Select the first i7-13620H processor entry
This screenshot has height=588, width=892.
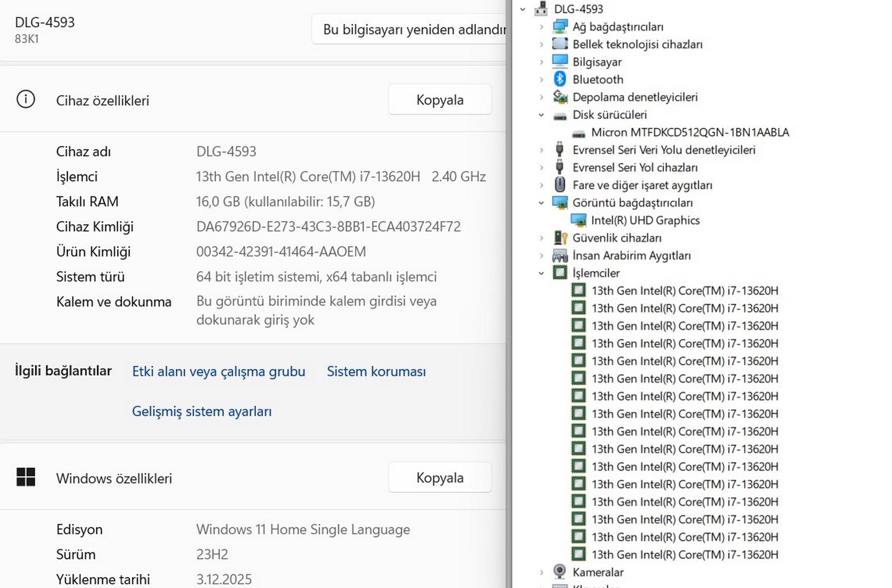click(x=684, y=291)
